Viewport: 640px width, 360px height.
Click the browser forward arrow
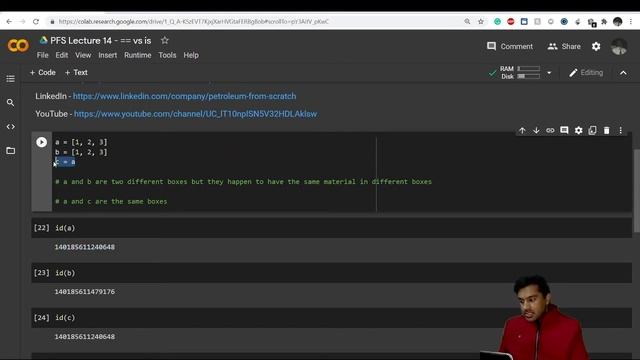point(22,22)
